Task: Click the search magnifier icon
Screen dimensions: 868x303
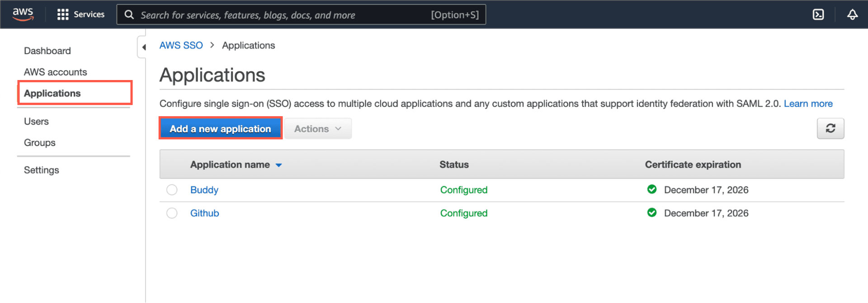Action: 129,15
